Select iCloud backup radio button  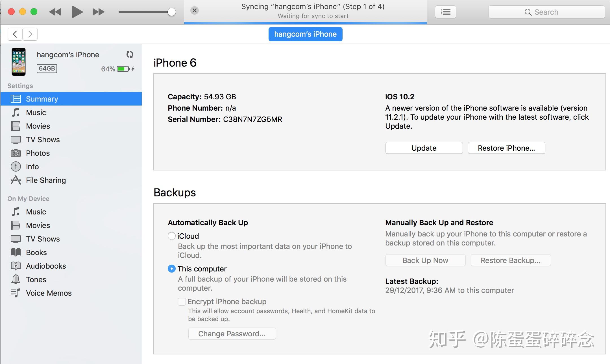pos(171,236)
